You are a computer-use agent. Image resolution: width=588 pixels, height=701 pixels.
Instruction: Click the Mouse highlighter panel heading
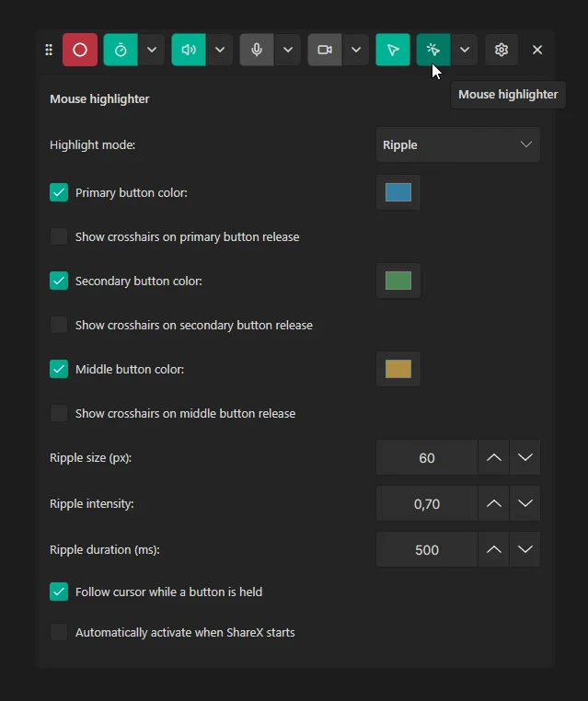click(x=99, y=98)
